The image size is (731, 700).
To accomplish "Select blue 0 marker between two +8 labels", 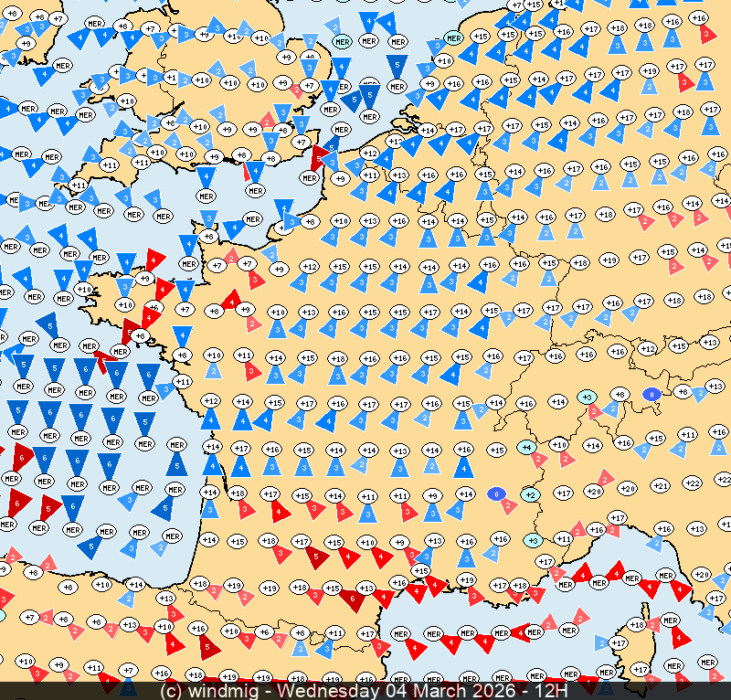I will pyautogui.click(x=651, y=394).
